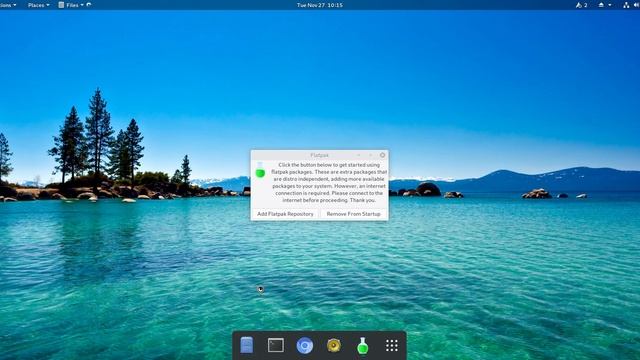Click Remove From Startup button
The height and width of the screenshot is (360, 640).
point(353,214)
